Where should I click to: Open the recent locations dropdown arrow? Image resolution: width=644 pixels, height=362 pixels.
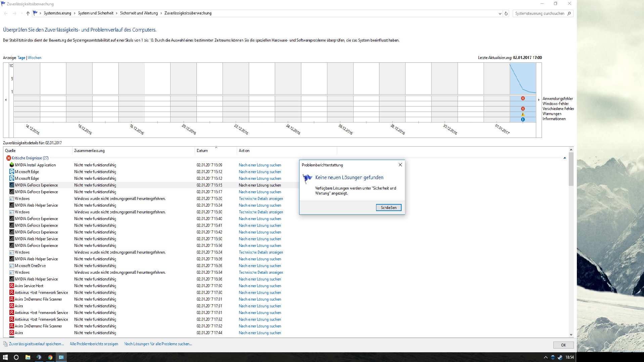click(21, 13)
